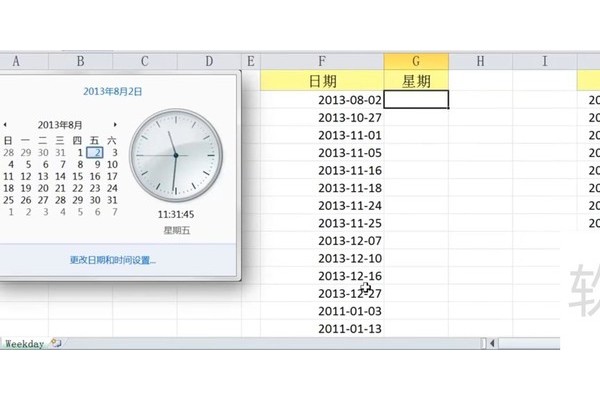600x400 pixels.
Task: Pick August 10 in the calendar
Action: [112, 165]
